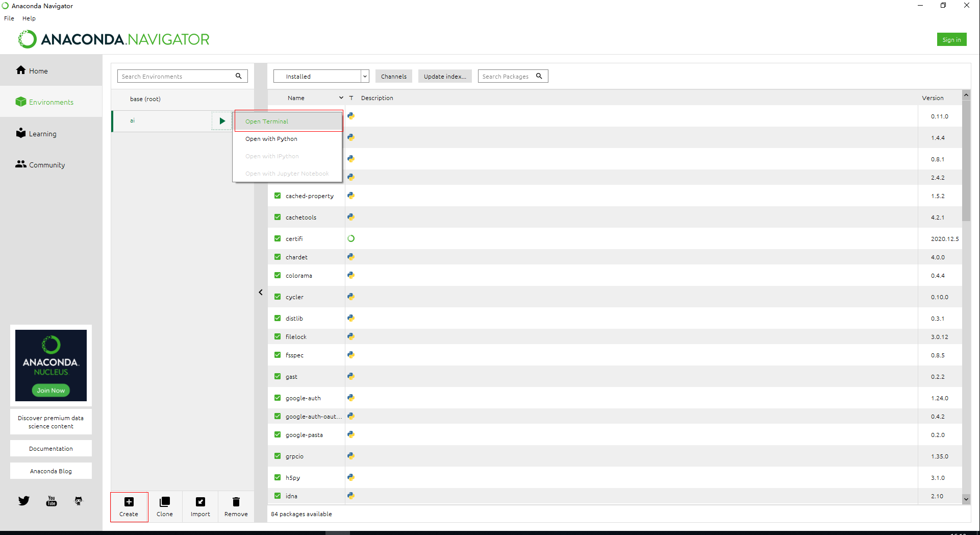The height and width of the screenshot is (535, 980).
Task: Toggle the h5py package checkbox
Action: click(278, 477)
